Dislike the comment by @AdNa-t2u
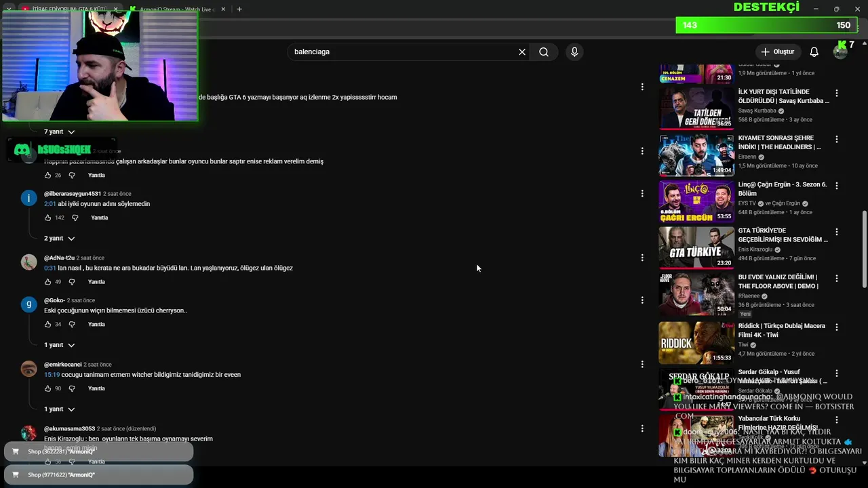The image size is (868, 488). (72, 282)
